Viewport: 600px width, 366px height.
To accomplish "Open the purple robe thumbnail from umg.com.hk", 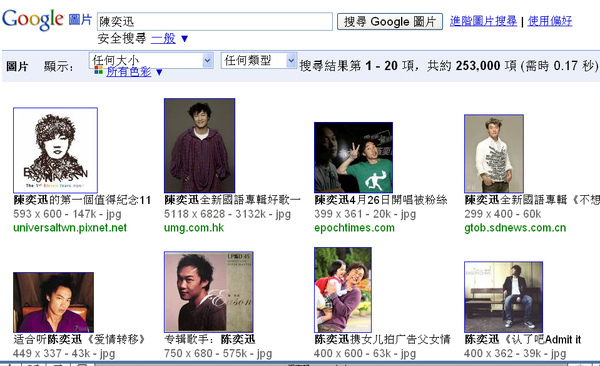I will (199, 145).
